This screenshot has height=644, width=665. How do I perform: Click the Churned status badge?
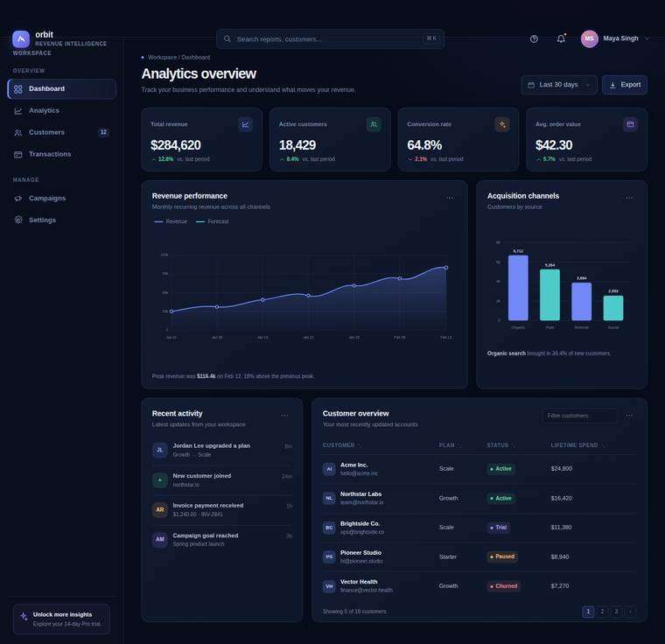coord(503,586)
